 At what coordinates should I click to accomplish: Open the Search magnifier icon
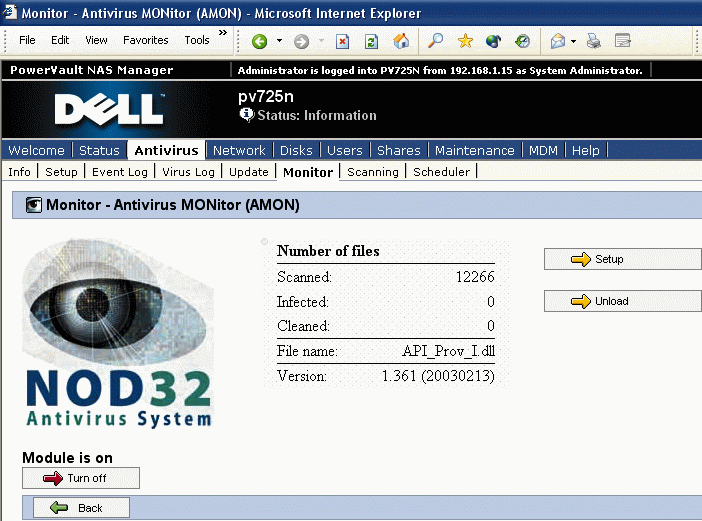coord(435,41)
